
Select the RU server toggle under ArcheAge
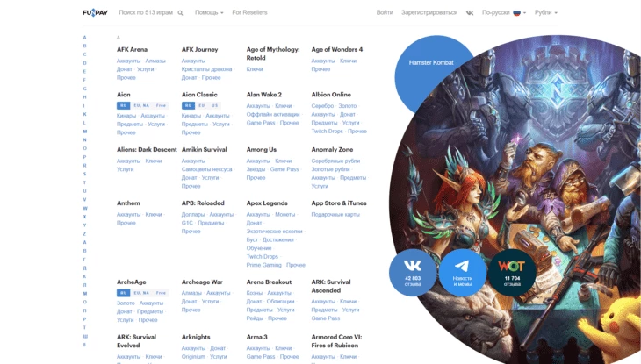pyautogui.click(x=124, y=293)
